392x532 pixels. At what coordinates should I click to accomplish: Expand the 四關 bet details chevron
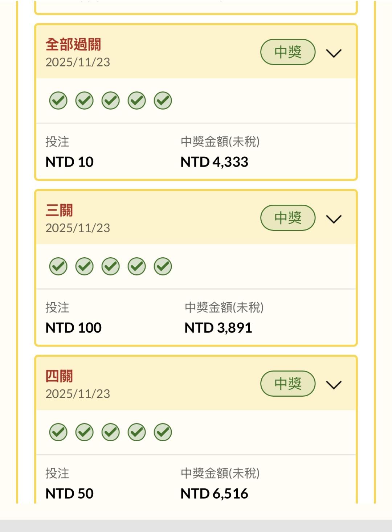334,385
